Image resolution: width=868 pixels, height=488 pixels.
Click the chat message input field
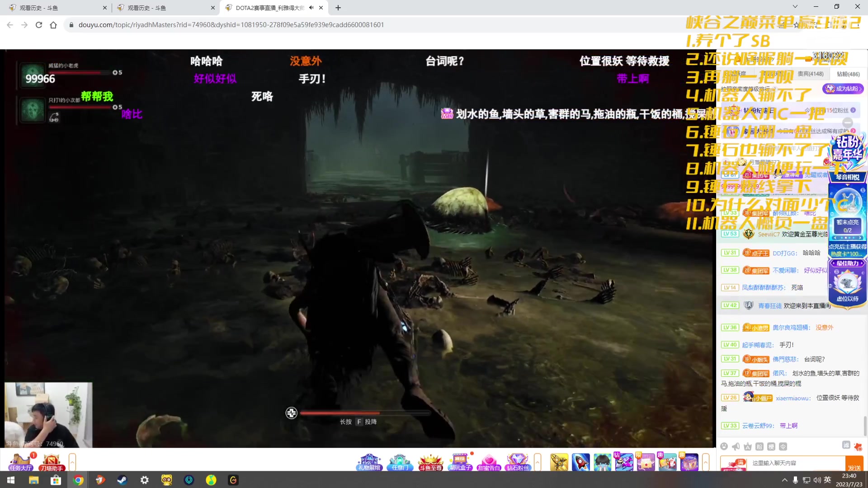click(x=797, y=463)
